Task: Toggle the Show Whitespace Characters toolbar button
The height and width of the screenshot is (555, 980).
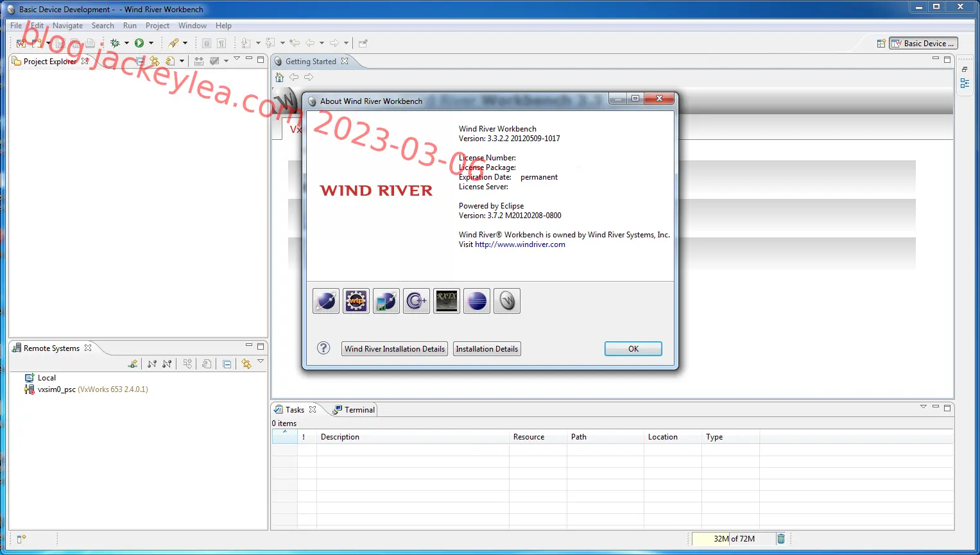Action: click(x=221, y=43)
